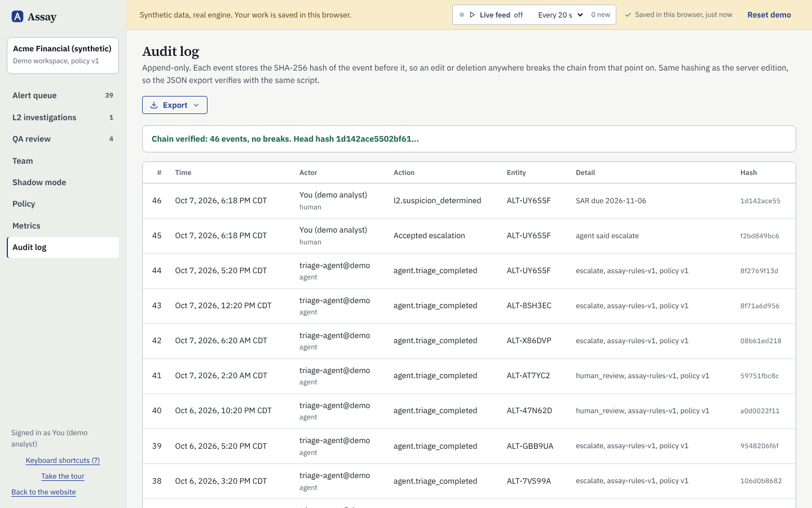This screenshot has height=508, width=812.
Task: Expand the Export chevron arrow
Action: tap(196, 105)
